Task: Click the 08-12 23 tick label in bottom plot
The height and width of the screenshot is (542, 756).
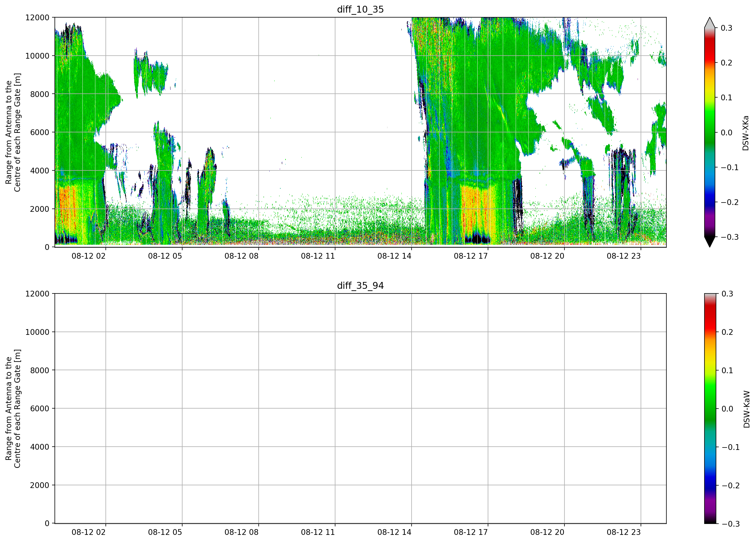Action: coord(624,532)
